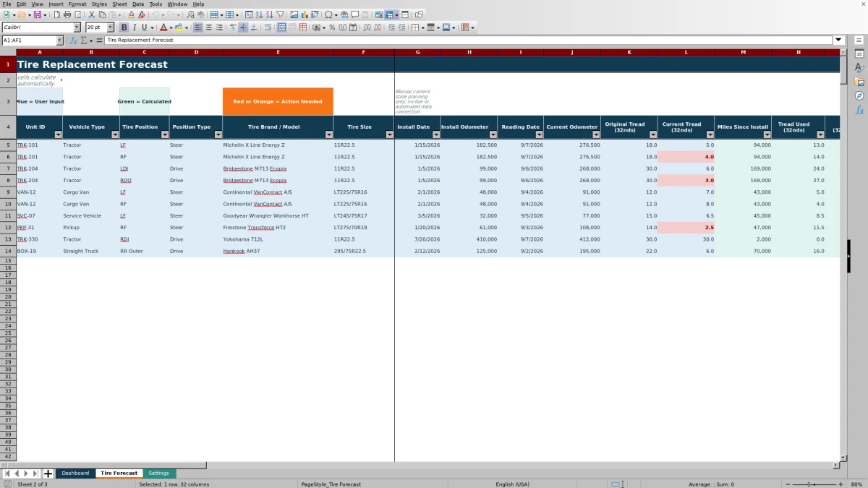Open the File menu
The width and height of the screenshot is (868, 488).
[x=7, y=4]
